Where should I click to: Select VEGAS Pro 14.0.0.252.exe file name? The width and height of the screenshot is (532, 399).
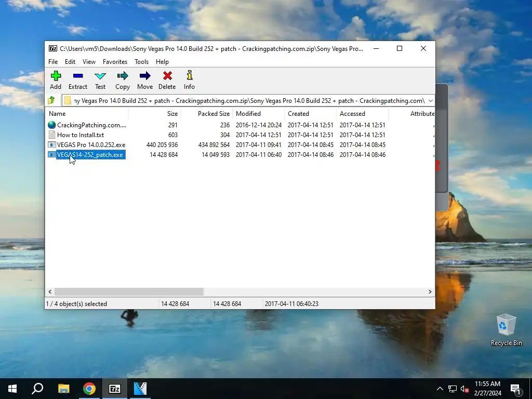[91, 144]
